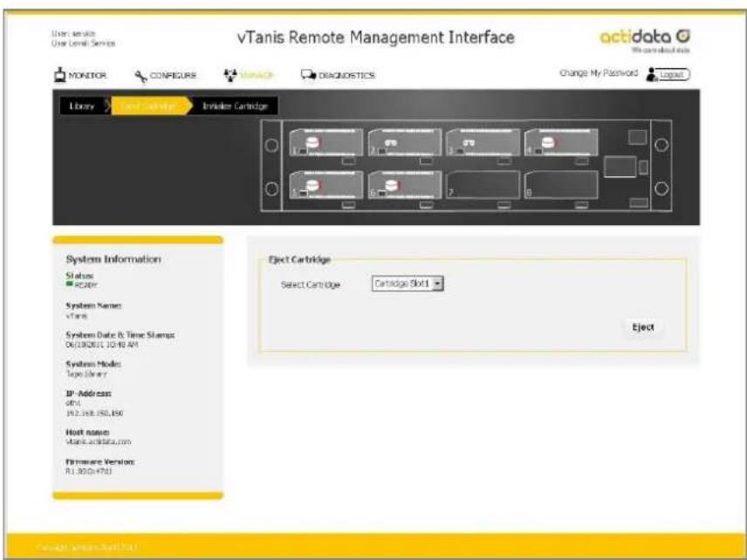
Task: Click the user icon beside Logout
Action: (x=651, y=75)
